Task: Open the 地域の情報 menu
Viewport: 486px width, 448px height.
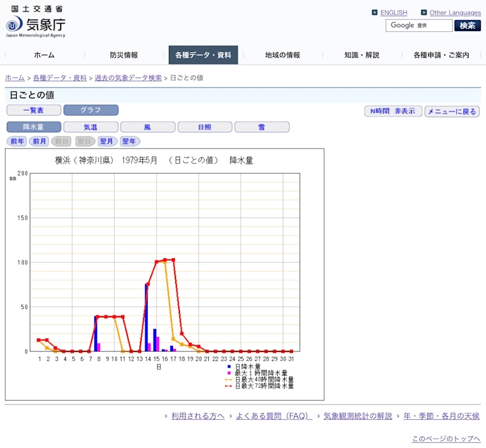Action: pyautogui.click(x=282, y=55)
